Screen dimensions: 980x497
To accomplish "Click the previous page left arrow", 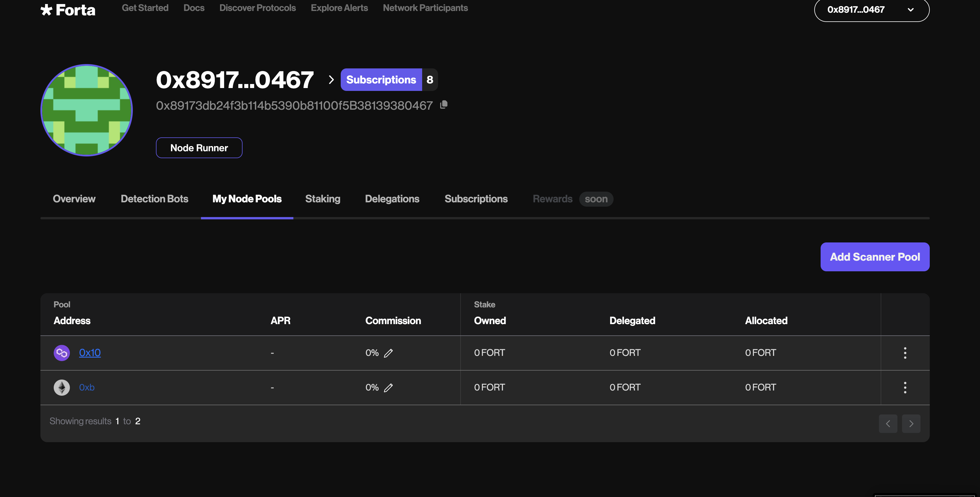I will click(888, 423).
